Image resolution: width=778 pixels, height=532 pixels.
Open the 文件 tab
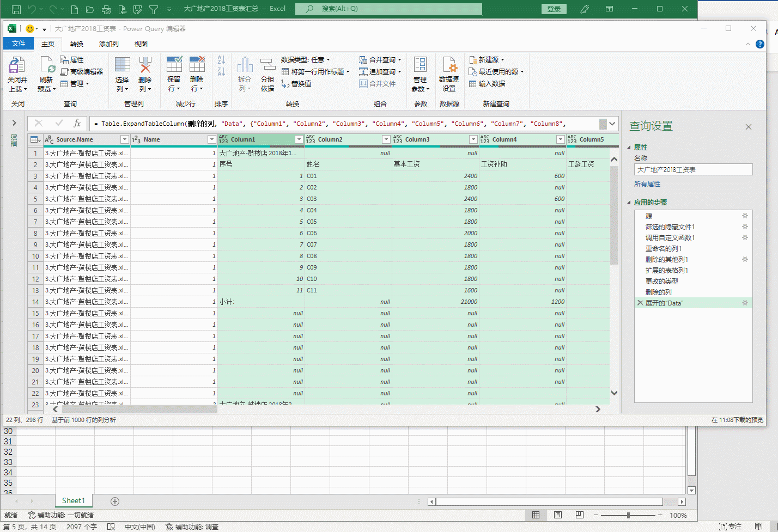(x=19, y=44)
